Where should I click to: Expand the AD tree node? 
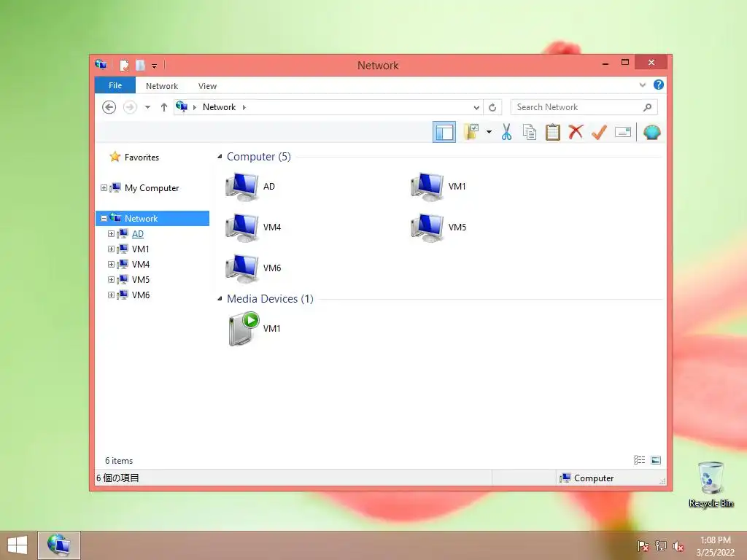tap(111, 234)
